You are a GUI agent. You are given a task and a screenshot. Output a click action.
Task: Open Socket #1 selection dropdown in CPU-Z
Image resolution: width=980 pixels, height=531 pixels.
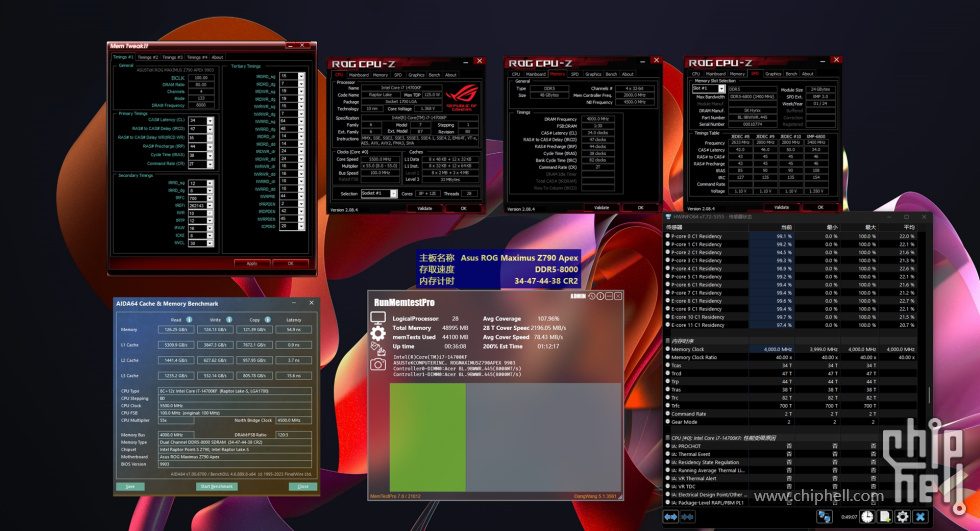tap(393, 194)
